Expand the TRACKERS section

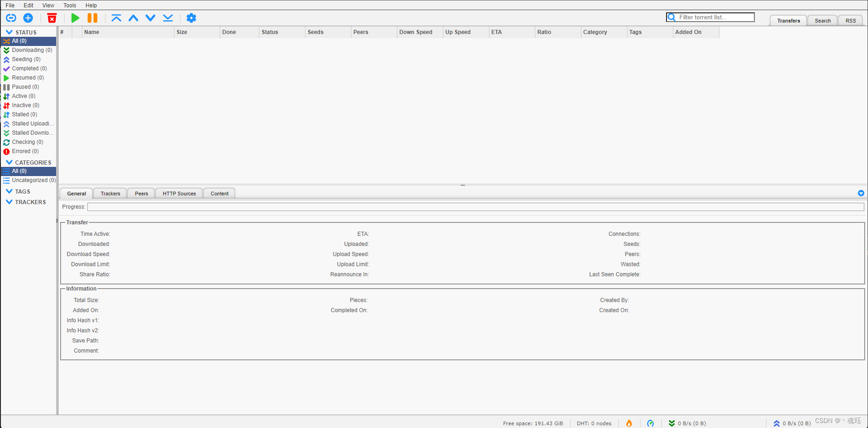pos(9,202)
